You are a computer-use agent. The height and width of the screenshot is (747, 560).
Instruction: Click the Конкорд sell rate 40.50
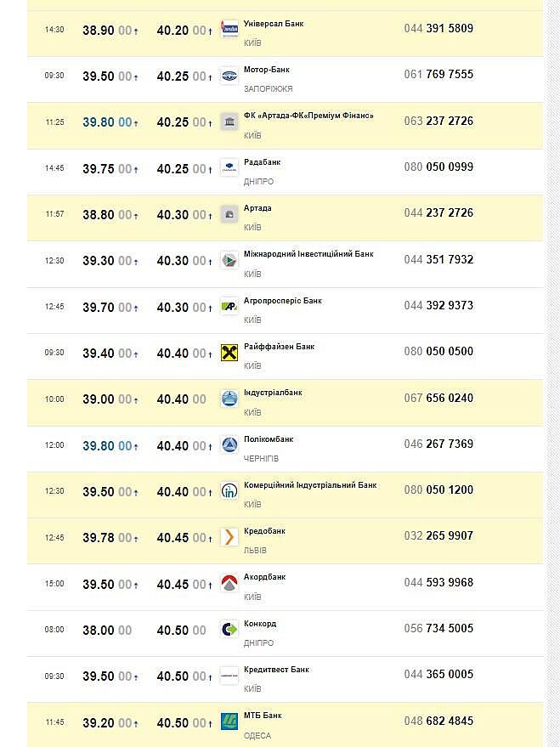pos(173,631)
